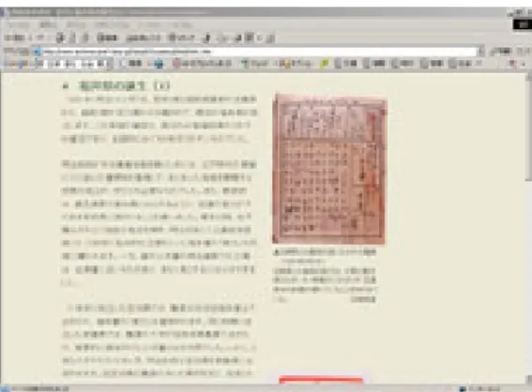532x392 pixels.
Task: Open the Favorites toolbar button
Action: click(x=144, y=38)
